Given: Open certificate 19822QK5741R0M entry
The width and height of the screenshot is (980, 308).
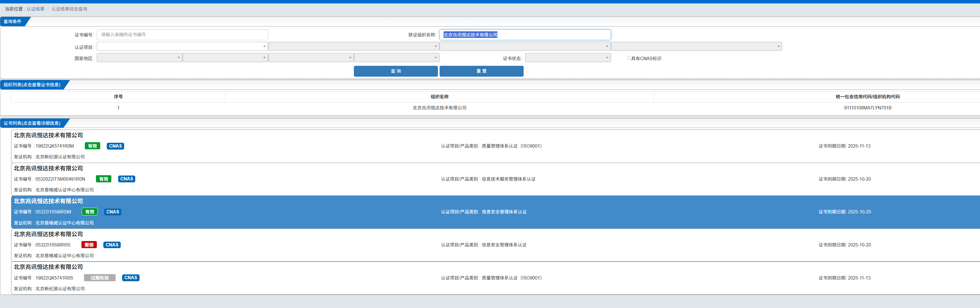Looking at the screenshot, I should pos(495,146).
